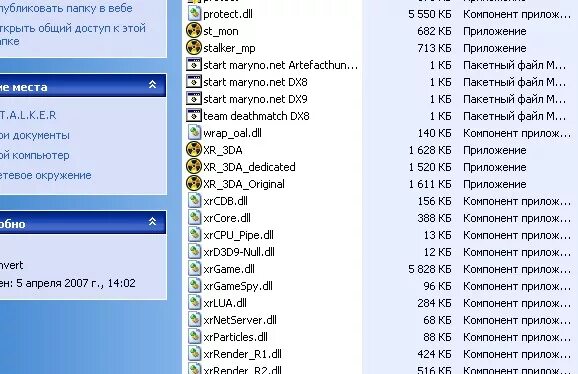Click the size value '1 520 КБ'

429,167
